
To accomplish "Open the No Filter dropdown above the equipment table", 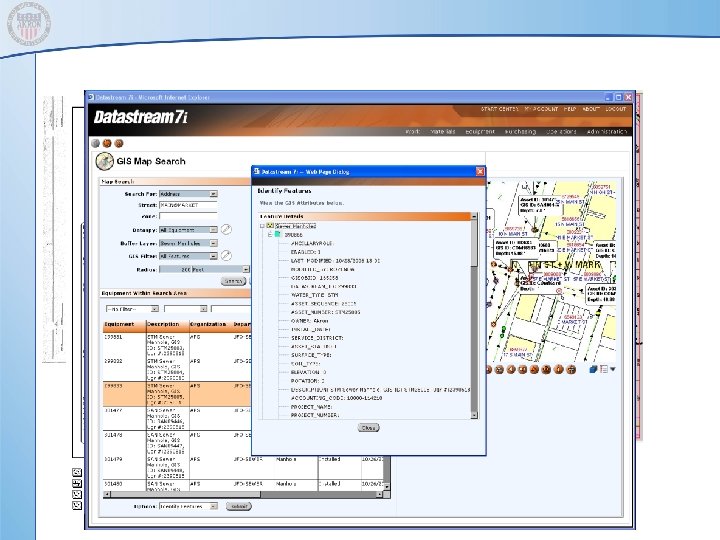I will coord(132,309).
